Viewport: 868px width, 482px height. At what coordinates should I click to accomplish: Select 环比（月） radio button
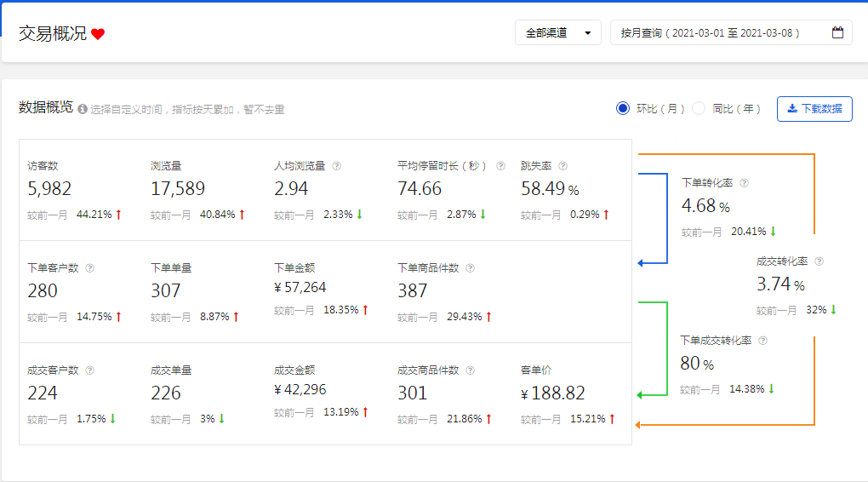tap(623, 109)
